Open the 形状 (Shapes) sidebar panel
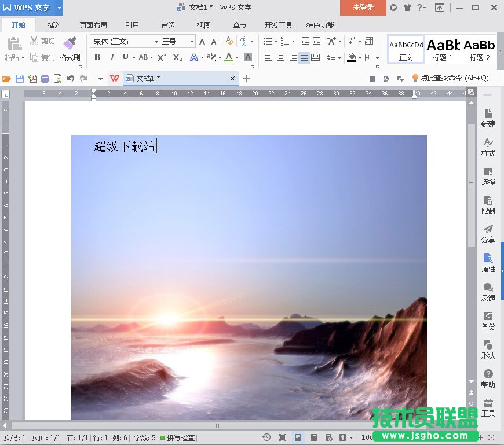The width and height of the screenshot is (504, 445). (x=488, y=349)
